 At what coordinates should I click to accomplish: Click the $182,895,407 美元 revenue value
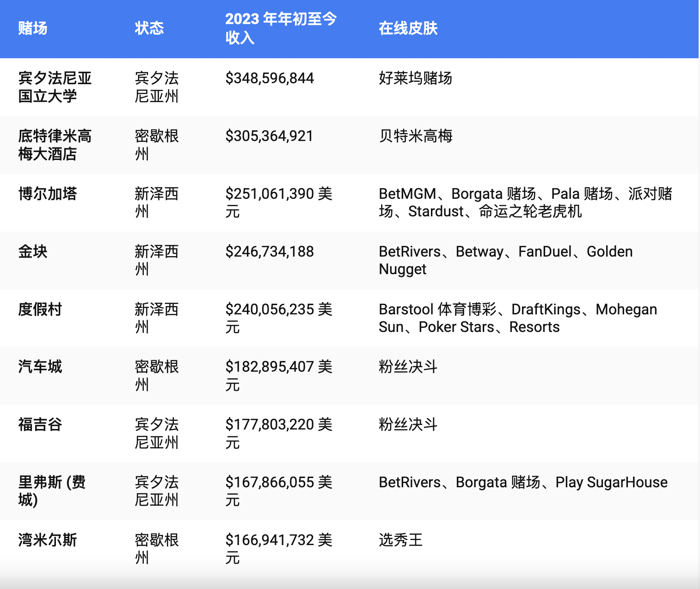click(279, 375)
